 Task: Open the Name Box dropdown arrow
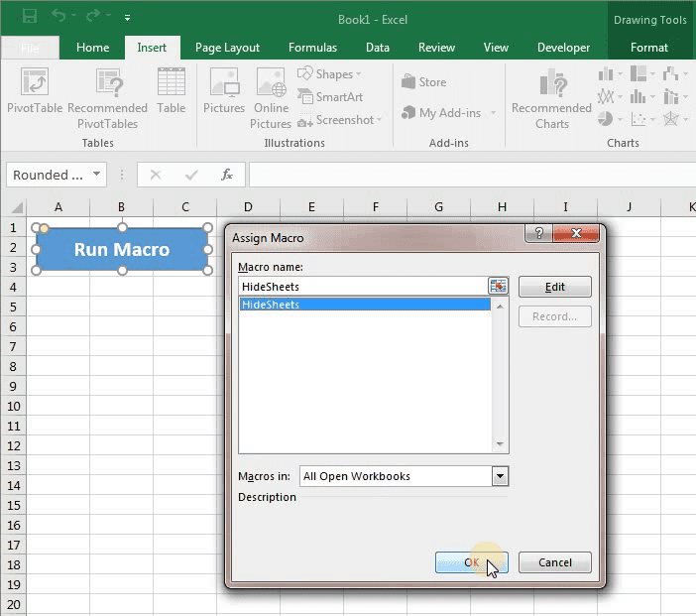[96, 175]
